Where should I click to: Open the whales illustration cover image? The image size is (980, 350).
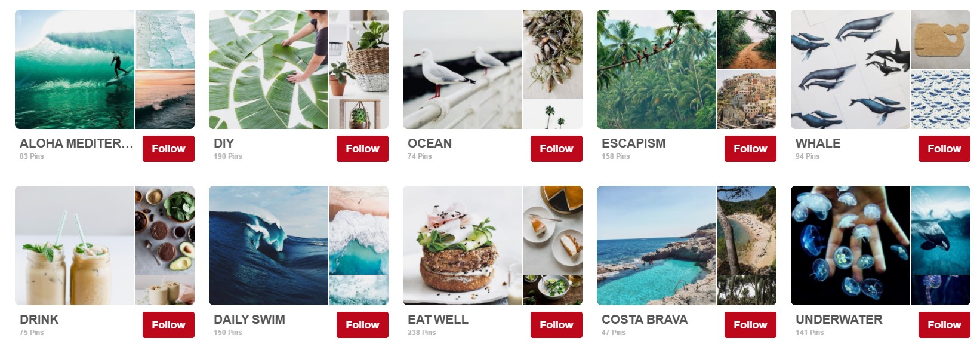tap(850, 69)
